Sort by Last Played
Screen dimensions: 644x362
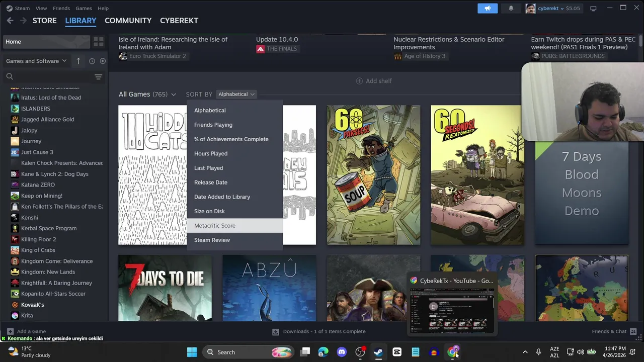[x=235, y=168]
